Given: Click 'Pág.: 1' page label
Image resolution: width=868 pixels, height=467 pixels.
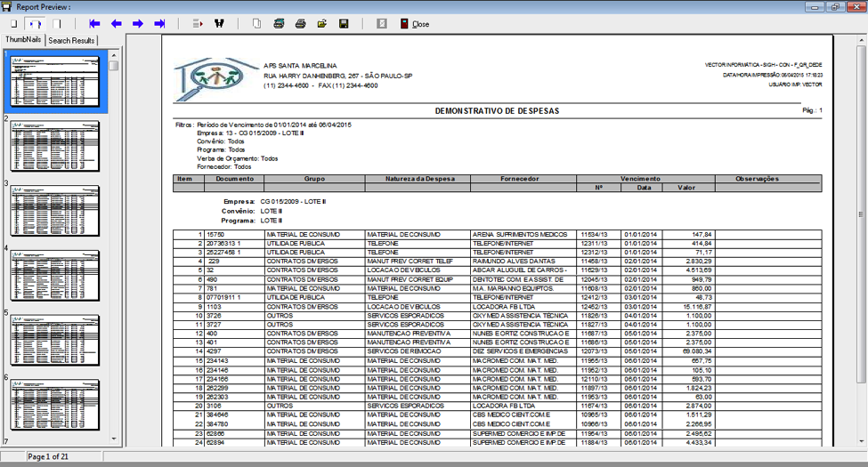Looking at the screenshot, I should 812,110.
